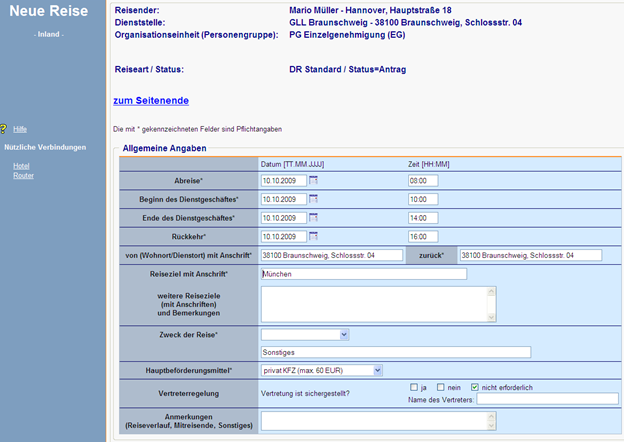
Task: Click the Abreise time field 08:00
Action: tap(423, 181)
